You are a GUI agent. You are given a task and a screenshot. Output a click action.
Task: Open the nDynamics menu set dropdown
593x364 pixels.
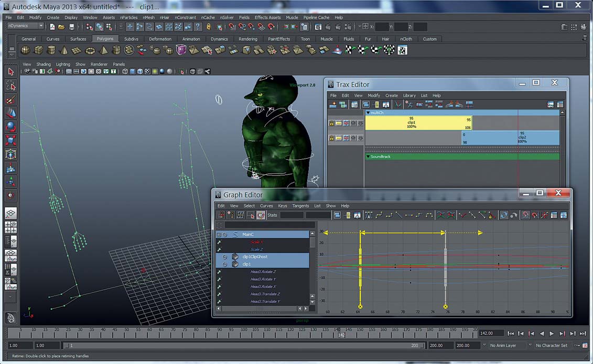(25, 26)
